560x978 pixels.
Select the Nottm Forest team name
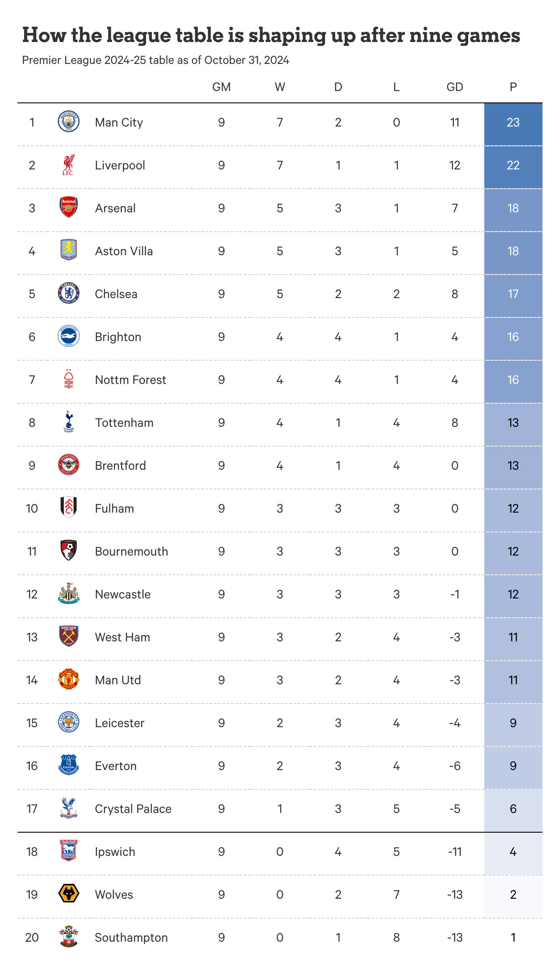pyautogui.click(x=130, y=380)
